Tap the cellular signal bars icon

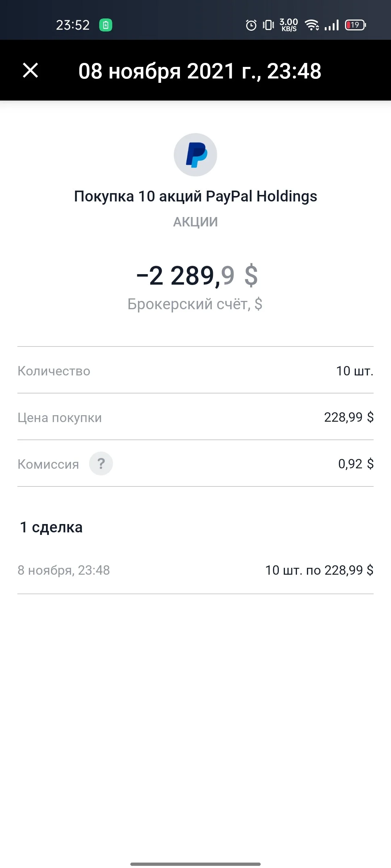332,25
